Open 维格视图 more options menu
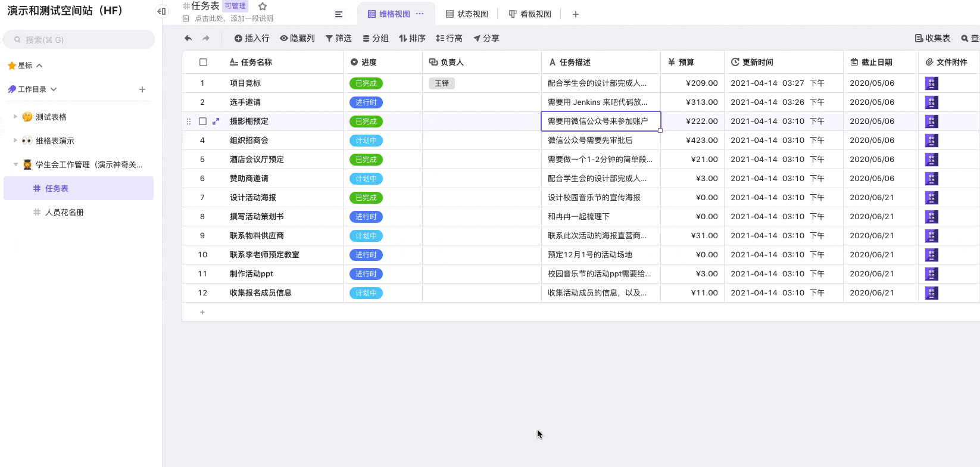 pyautogui.click(x=420, y=14)
